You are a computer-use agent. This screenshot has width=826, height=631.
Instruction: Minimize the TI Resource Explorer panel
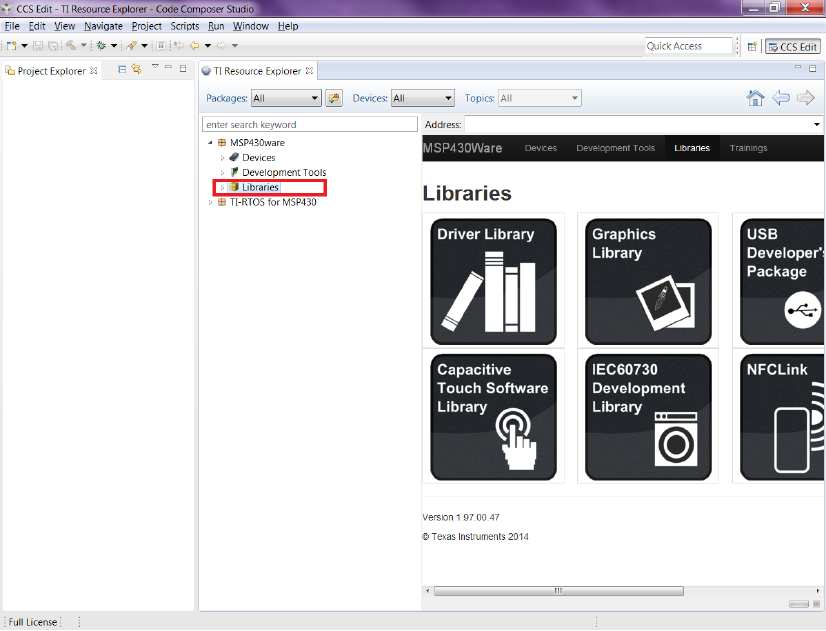(798, 67)
